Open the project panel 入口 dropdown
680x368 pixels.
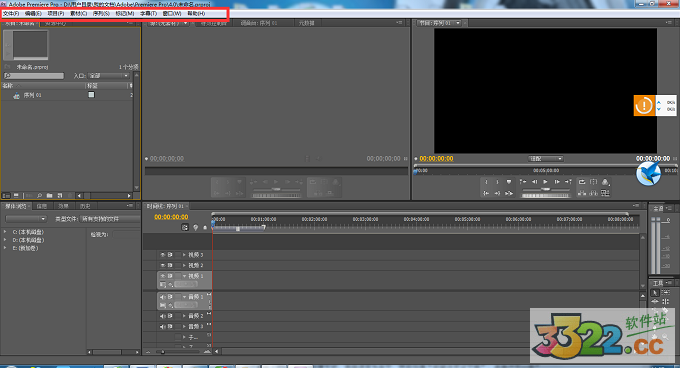click(x=108, y=76)
